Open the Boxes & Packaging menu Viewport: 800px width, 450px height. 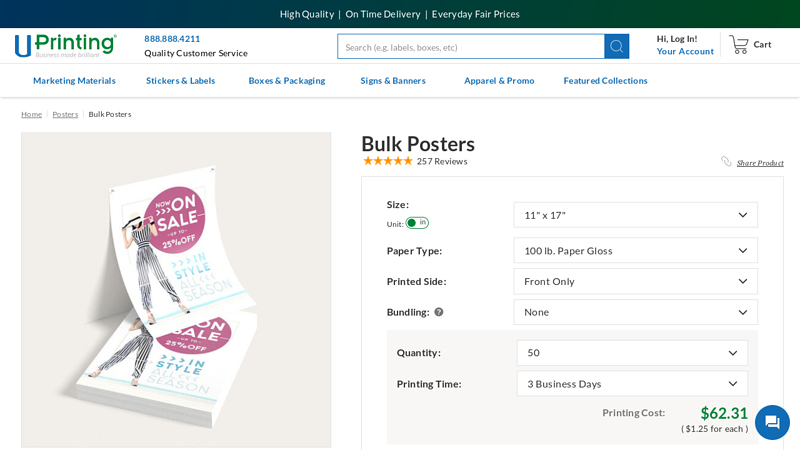(x=287, y=81)
